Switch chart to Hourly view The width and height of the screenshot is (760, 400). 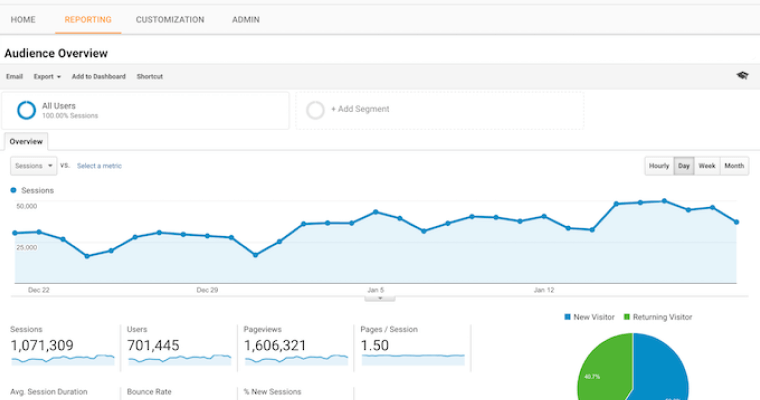(659, 166)
